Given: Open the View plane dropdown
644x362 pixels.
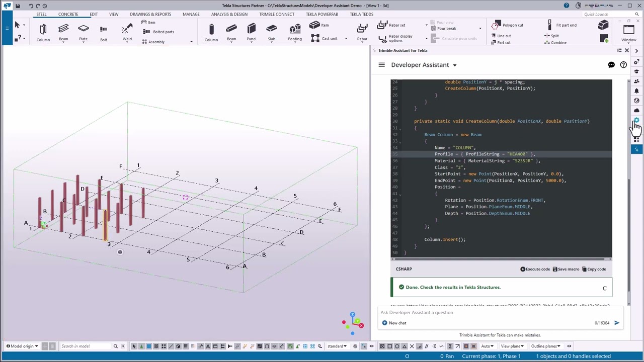Looking at the screenshot, I should pyautogui.click(x=512, y=346).
